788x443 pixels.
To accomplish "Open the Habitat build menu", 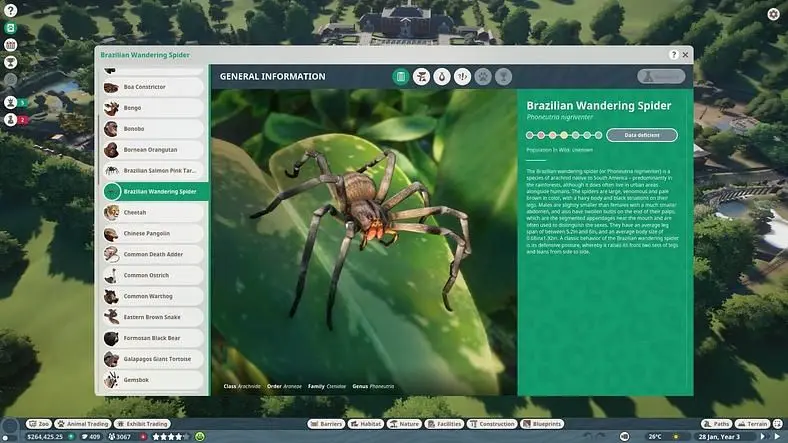I will 365,424.
